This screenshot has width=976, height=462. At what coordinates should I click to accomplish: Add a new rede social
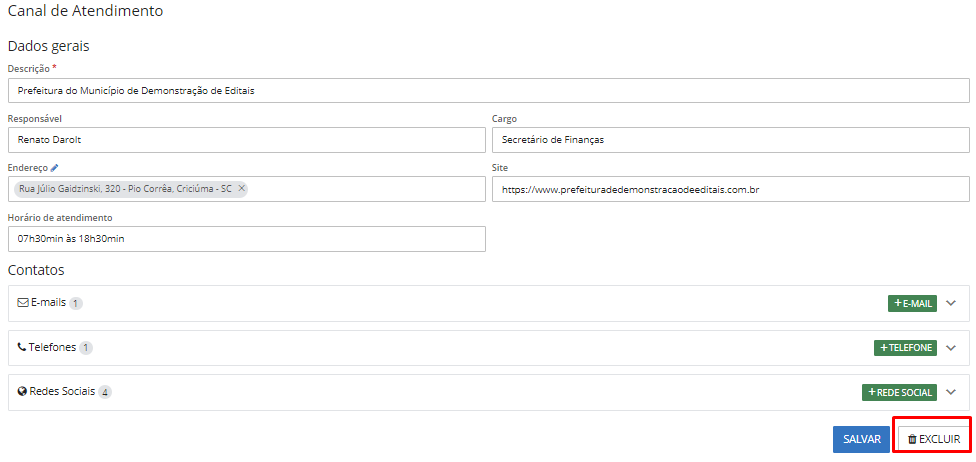(899, 393)
